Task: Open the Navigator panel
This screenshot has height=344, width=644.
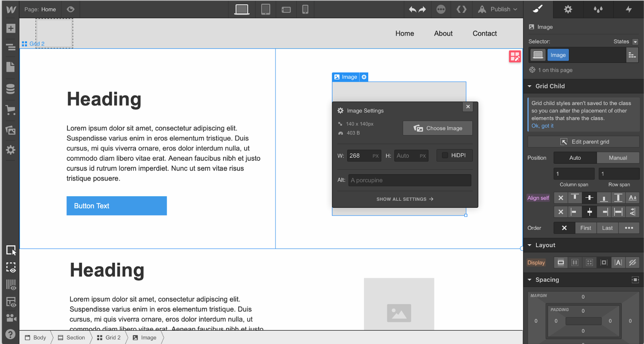Action: click(11, 47)
